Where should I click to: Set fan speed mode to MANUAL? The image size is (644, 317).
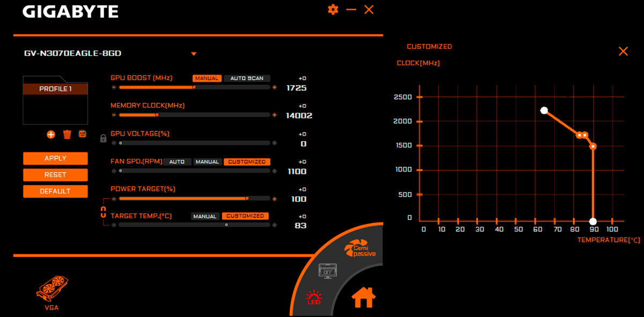point(207,161)
